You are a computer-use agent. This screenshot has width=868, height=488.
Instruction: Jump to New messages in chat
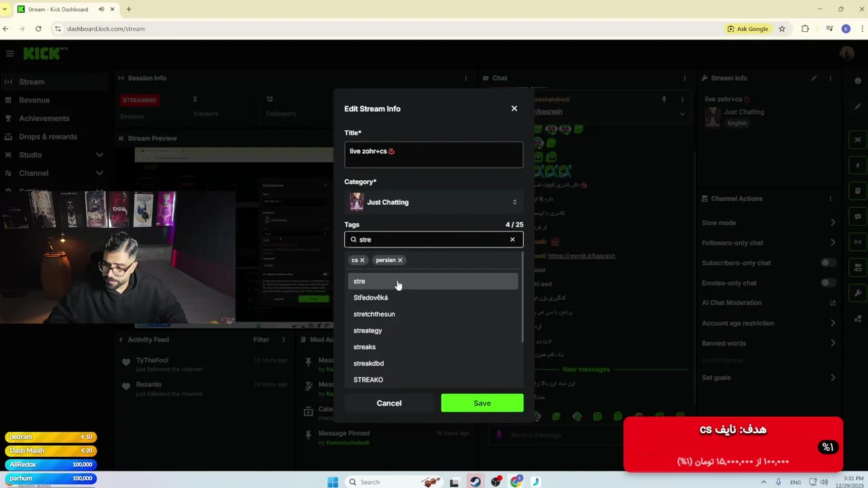pyautogui.click(x=586, y=369)
